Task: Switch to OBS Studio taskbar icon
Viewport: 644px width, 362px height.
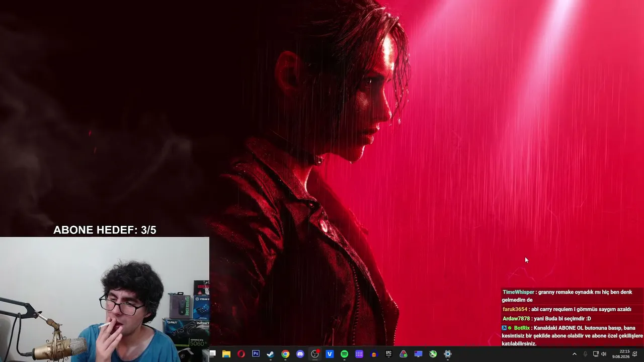Action: click(x=315, y=354)
